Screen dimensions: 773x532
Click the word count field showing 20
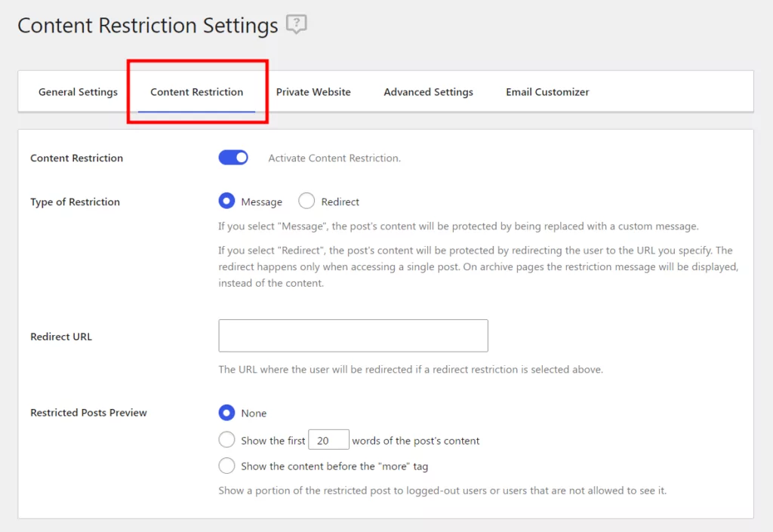328,440
